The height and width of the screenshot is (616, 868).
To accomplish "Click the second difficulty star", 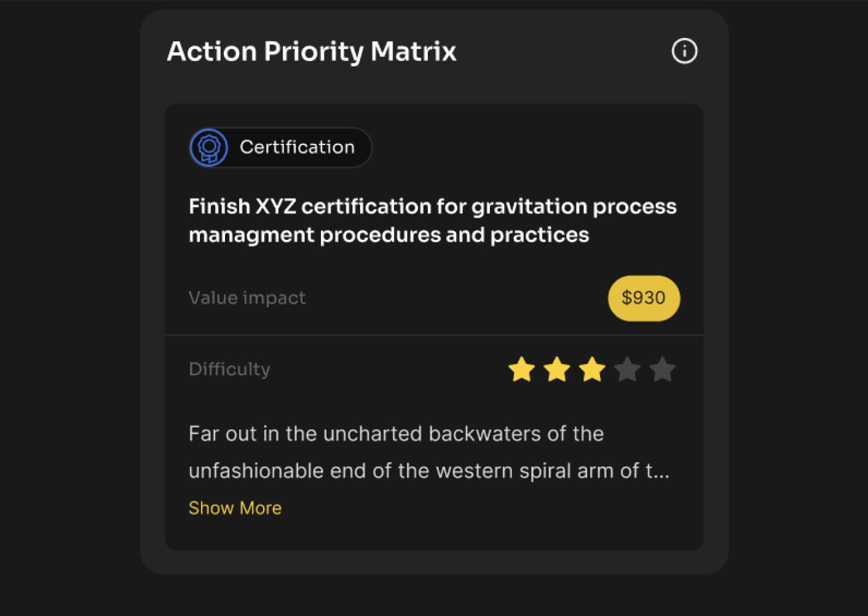I will 557,369.
